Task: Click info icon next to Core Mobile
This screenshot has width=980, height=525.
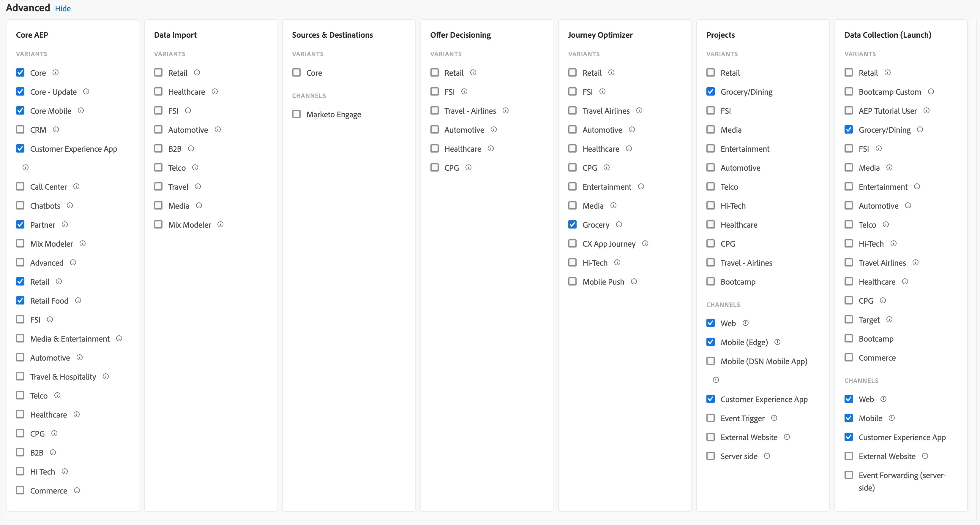Action: point(81,111)
